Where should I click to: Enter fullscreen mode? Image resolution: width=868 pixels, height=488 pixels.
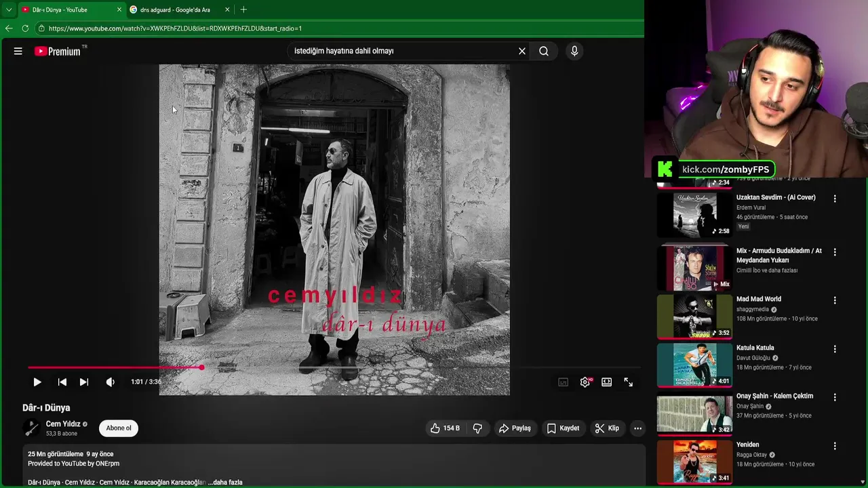pos(628,382)
